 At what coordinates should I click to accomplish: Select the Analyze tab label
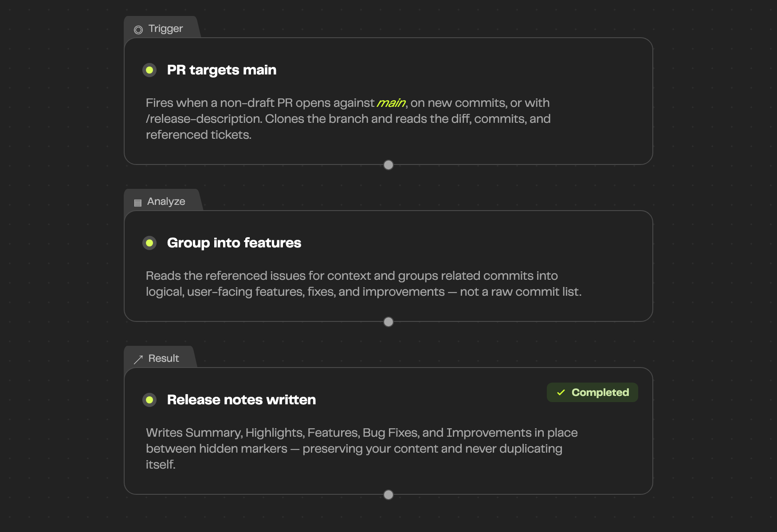click(x=166, y=201)
